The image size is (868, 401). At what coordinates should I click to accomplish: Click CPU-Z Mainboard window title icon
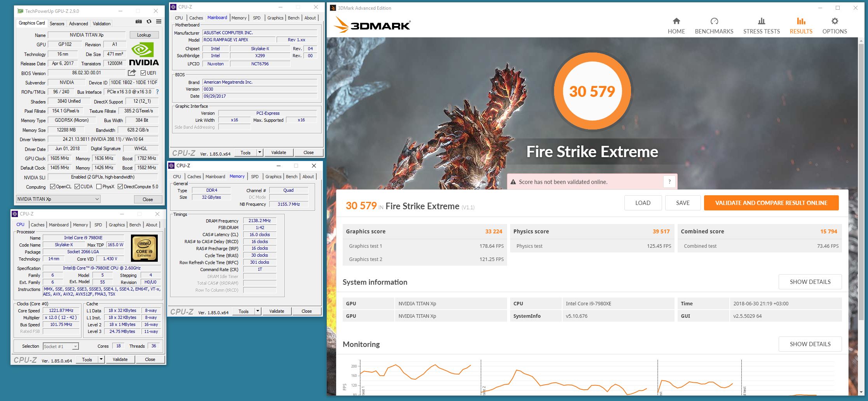tap(174, 7)
